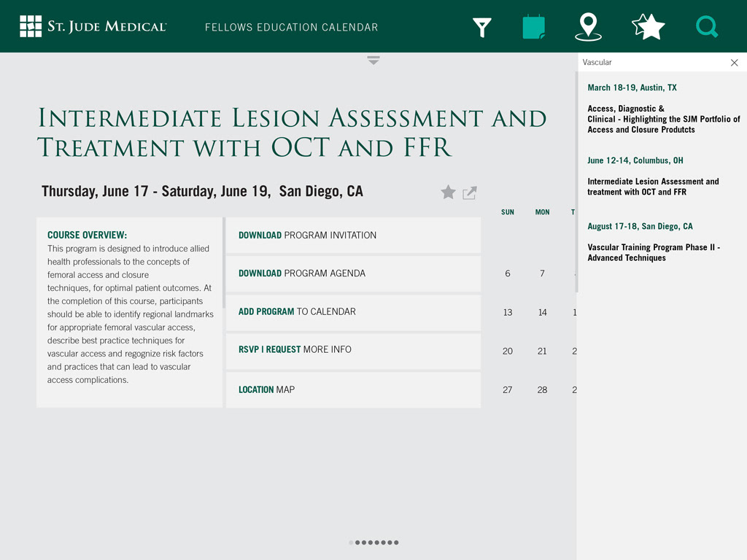Select calendar day 7

coord(542,273)
